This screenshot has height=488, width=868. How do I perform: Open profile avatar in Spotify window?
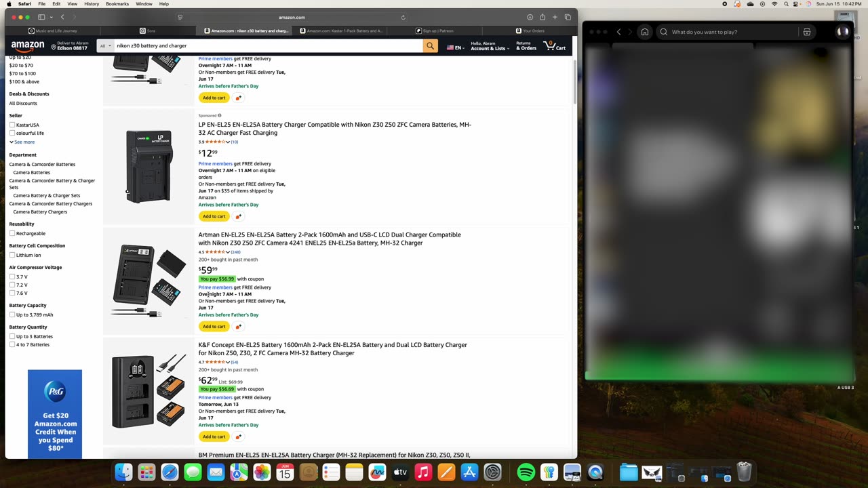(x=843, y=32)
